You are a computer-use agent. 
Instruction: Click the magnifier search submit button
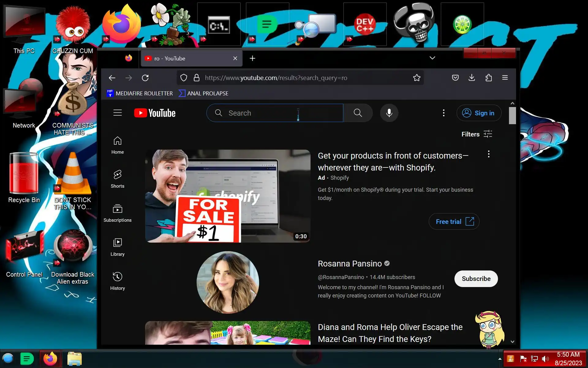coord(358,113)
